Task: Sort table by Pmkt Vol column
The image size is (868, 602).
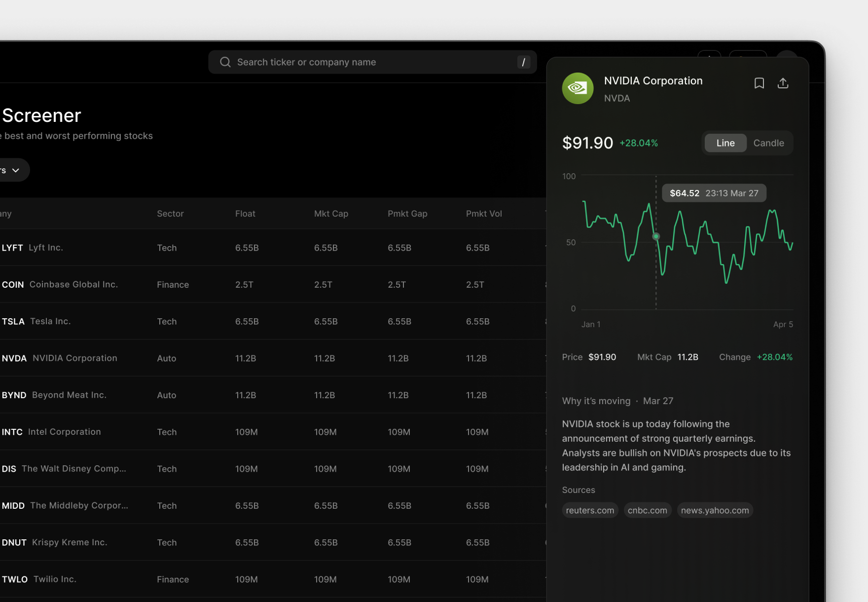Action: (x=484, y=214)
